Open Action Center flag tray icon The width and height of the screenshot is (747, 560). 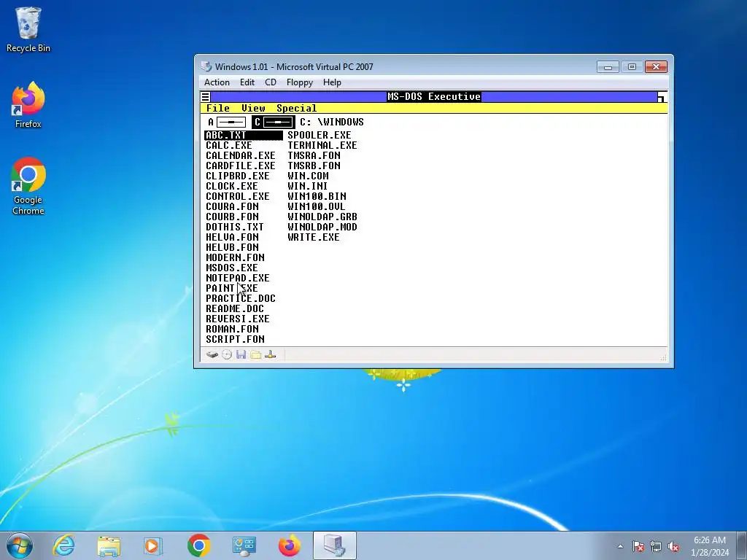click(638, 546)
